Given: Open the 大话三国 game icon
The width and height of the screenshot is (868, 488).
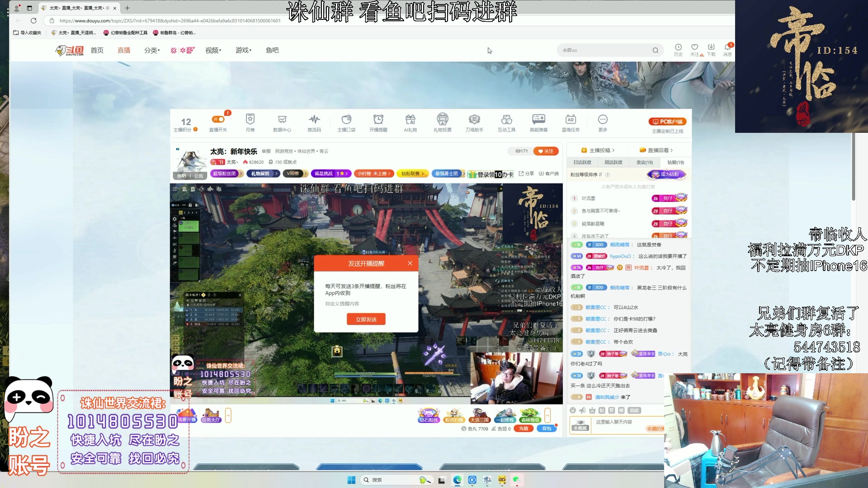Looking at the screenshot, I should pyautogui.click(x=479, y=415).
